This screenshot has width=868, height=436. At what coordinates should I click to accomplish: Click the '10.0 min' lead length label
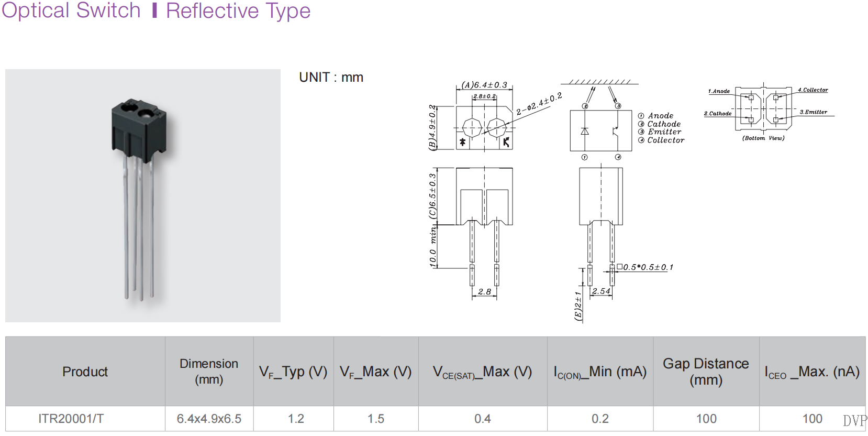tap(432, 246)
